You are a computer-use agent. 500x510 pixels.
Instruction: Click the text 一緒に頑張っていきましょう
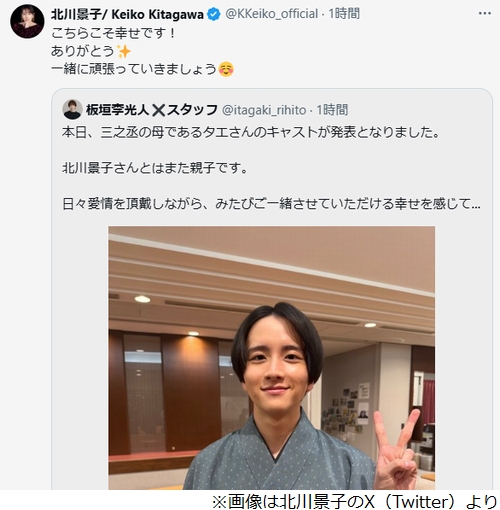click(134, 69)
